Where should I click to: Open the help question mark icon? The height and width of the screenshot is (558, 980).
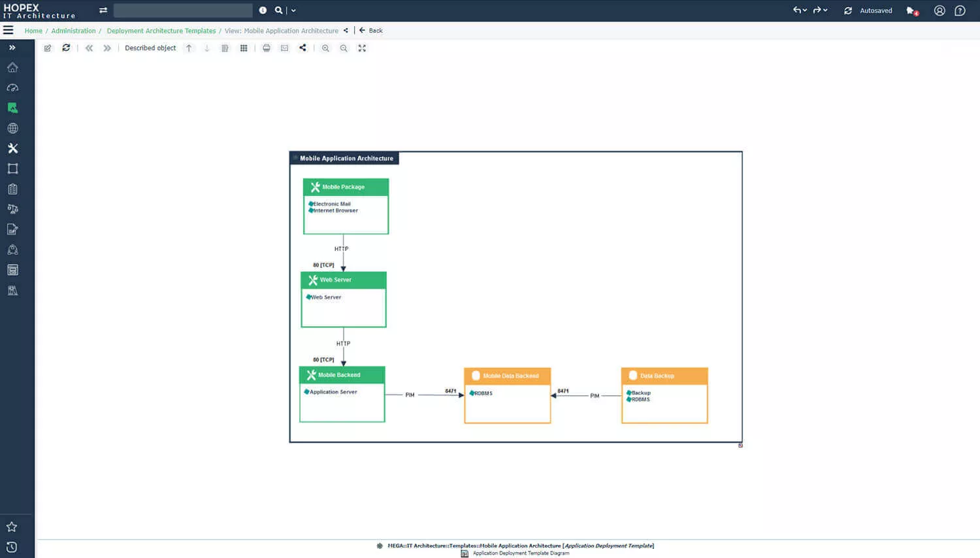click(x=960, y=10)
